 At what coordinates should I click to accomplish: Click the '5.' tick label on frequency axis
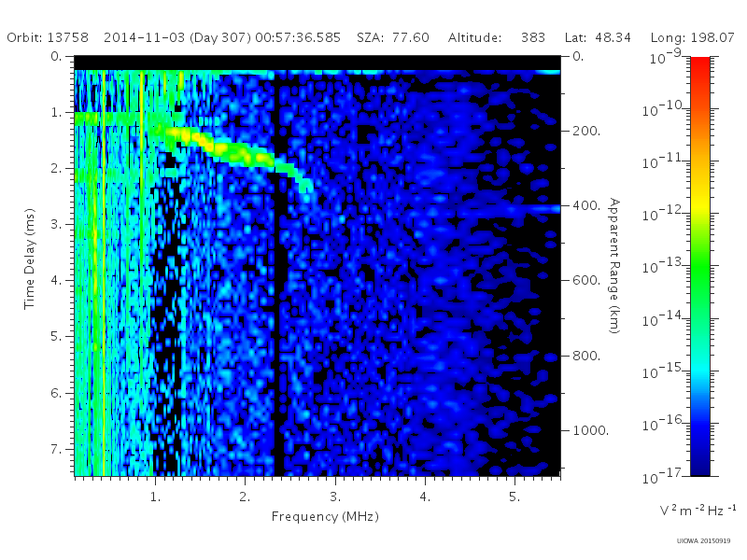tap(514, 497)
